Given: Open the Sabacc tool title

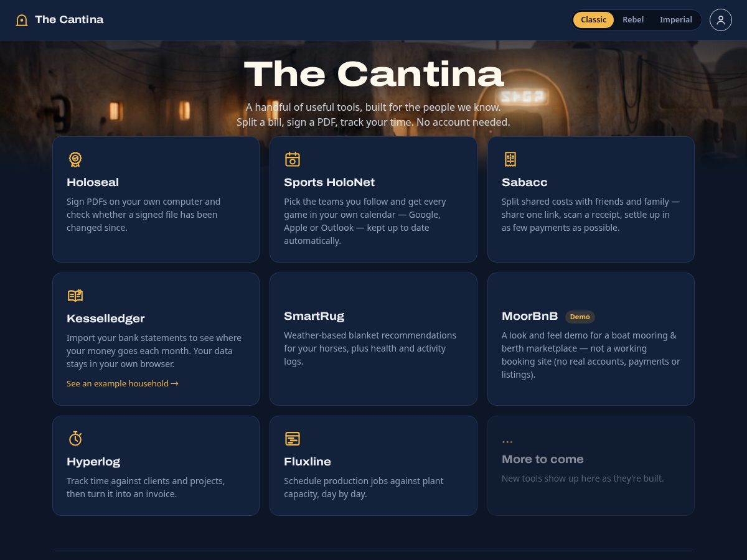Looking at the screenshot, I should 525,182.
